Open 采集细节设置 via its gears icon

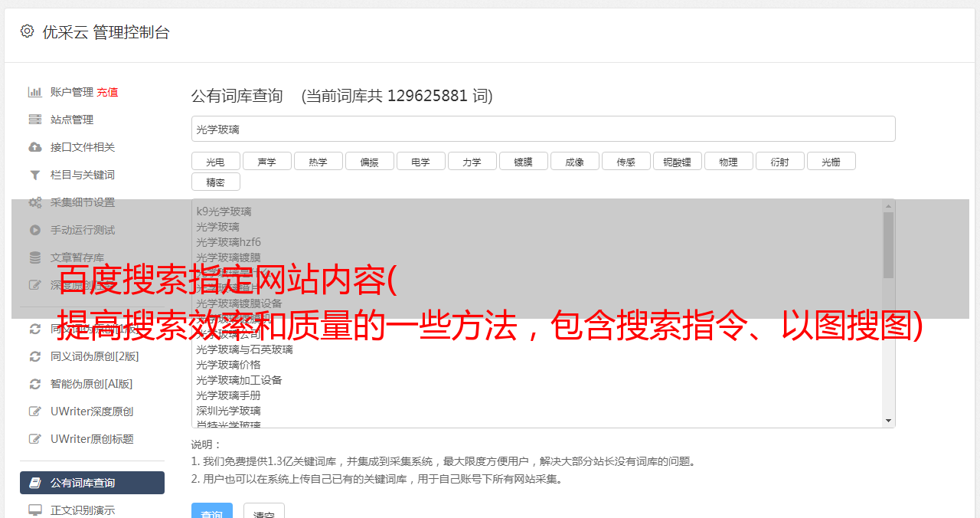(x=35, y=202)
